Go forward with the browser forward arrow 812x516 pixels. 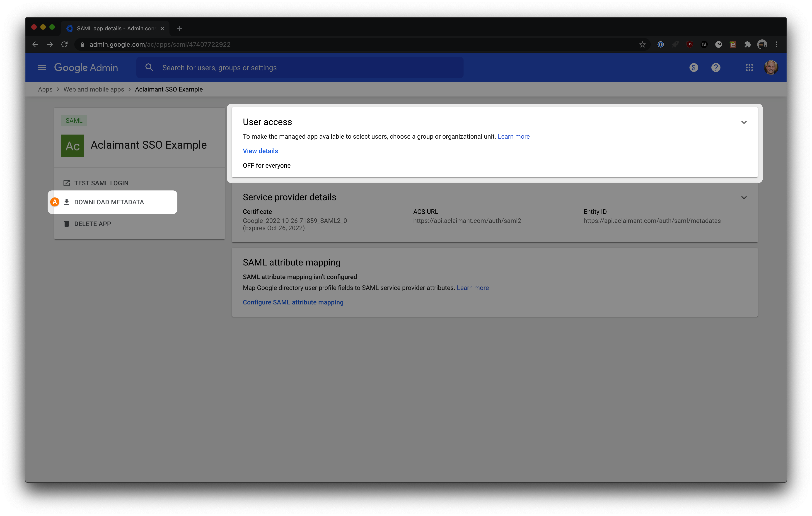coord(50,44)
